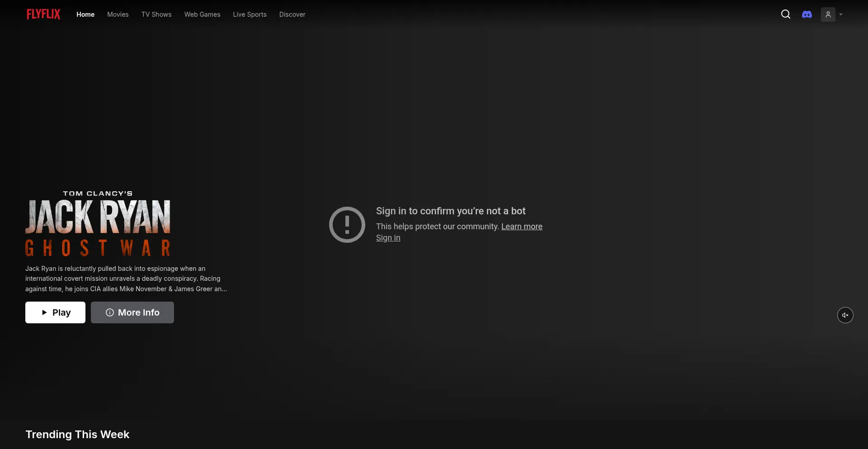Image resolution: width=868 pixels, height=449 pixels.
Task: Click "Sign in to confirm you're not a bot"
Action: point(451,211)
